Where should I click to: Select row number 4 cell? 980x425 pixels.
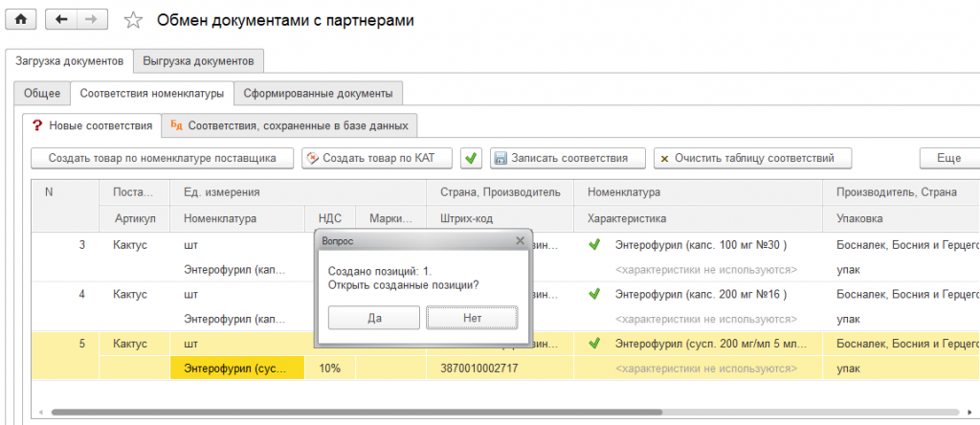click(66, 294)
